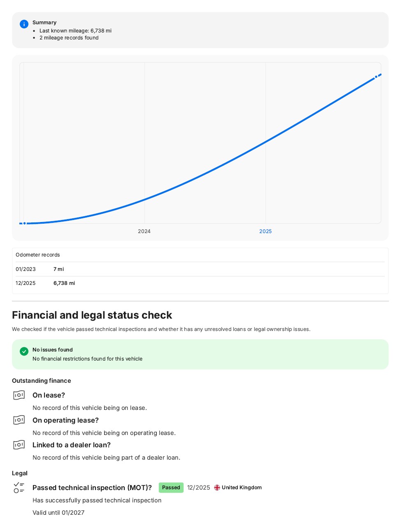
Task: Click the banknote icon next to On lease?
Action: 19,395
